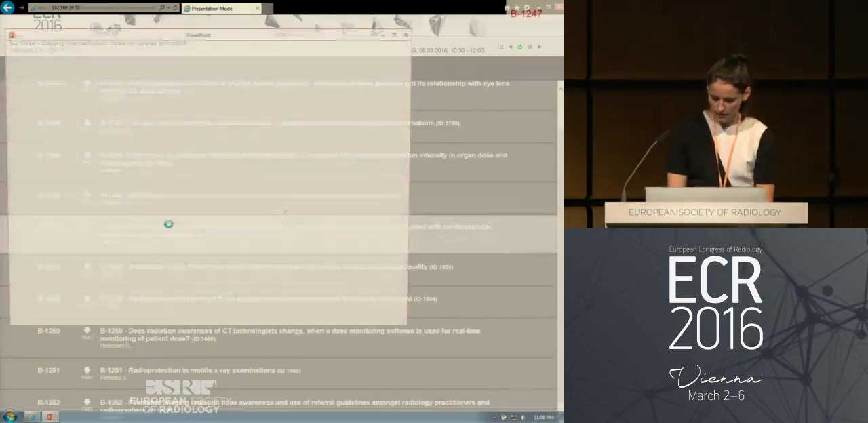Select the B-1252 code label

tap(48, 403)
